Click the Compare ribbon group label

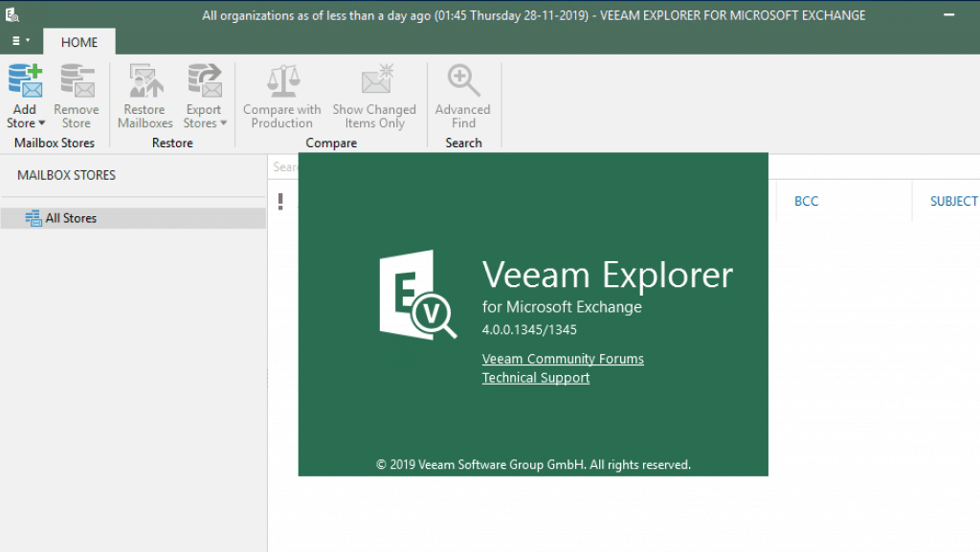(331, 143)
